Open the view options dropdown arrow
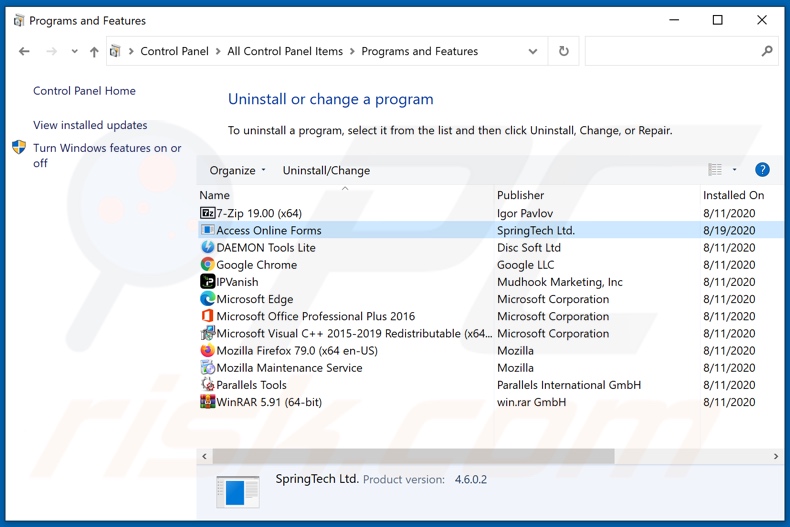This screenshot has height=527, width=790. (735, 170)
